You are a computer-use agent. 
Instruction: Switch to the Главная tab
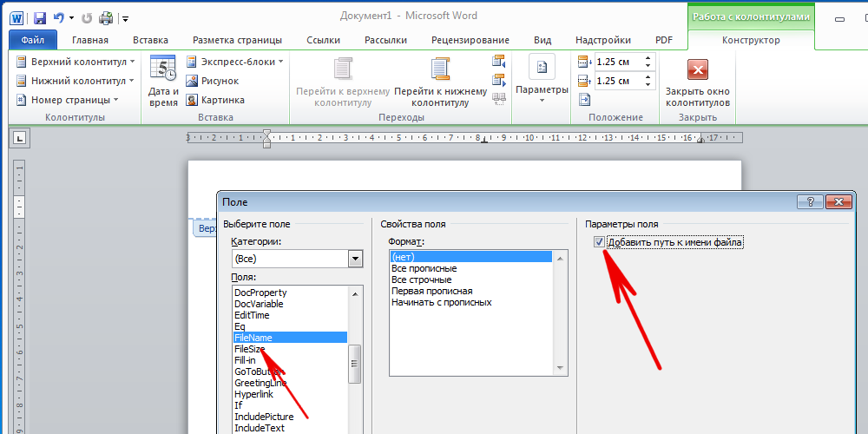[x=90, y=40]
